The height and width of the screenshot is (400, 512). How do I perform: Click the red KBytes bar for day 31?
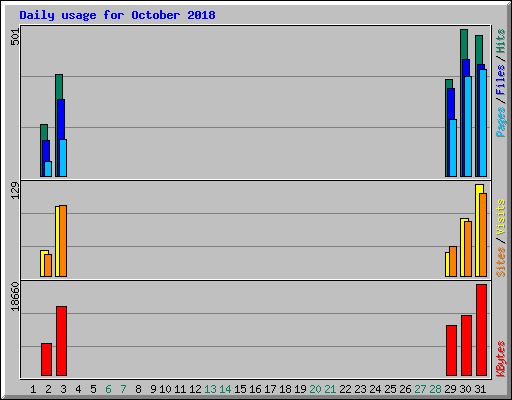tap(481, 330)
